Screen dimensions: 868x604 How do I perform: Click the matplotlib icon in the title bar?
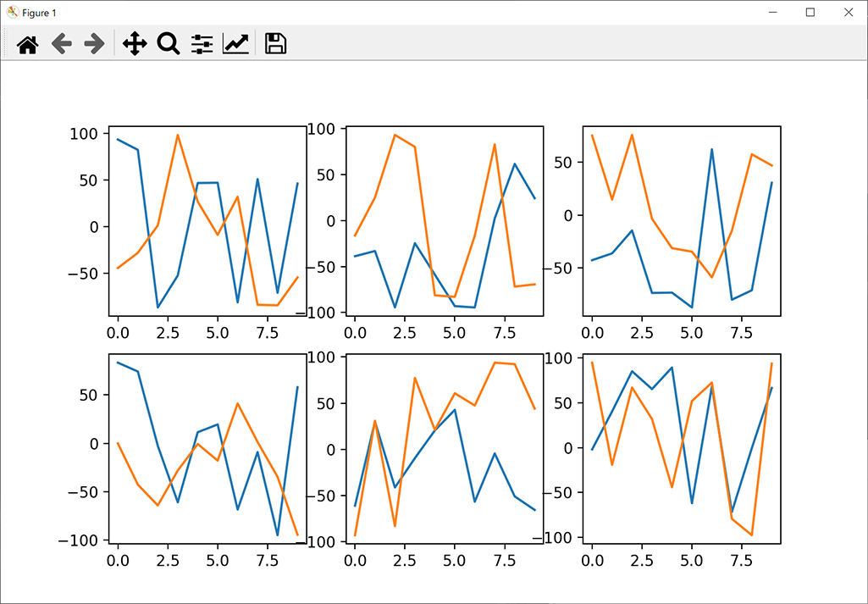(x=12, y=12)
